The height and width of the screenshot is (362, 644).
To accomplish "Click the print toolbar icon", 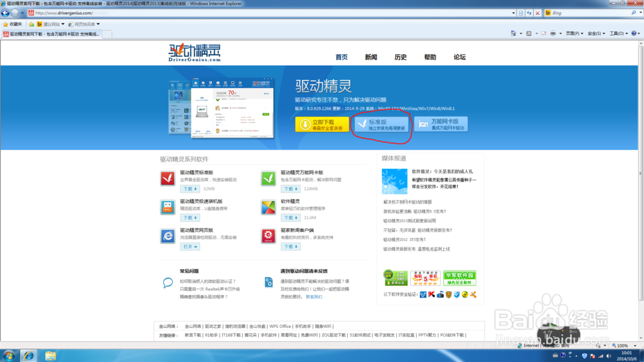I will 553,33.
